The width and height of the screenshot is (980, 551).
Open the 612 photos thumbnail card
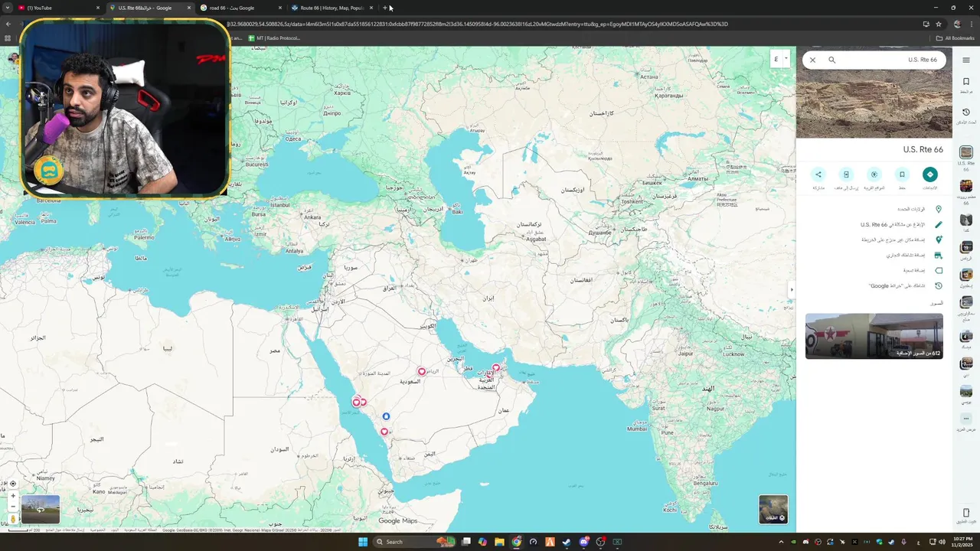874,336
